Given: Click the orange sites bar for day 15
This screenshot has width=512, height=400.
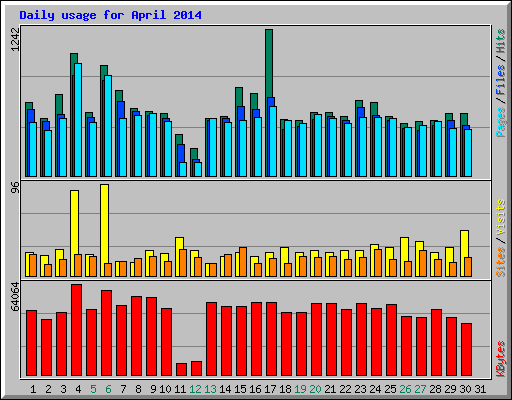Looking at the screenshot, I should 243,262.
